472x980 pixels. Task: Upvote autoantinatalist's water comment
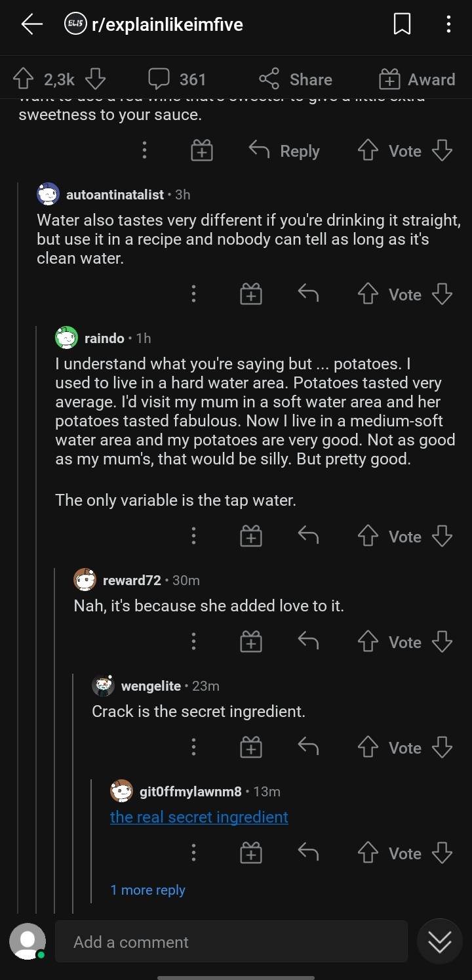point(368,295)
